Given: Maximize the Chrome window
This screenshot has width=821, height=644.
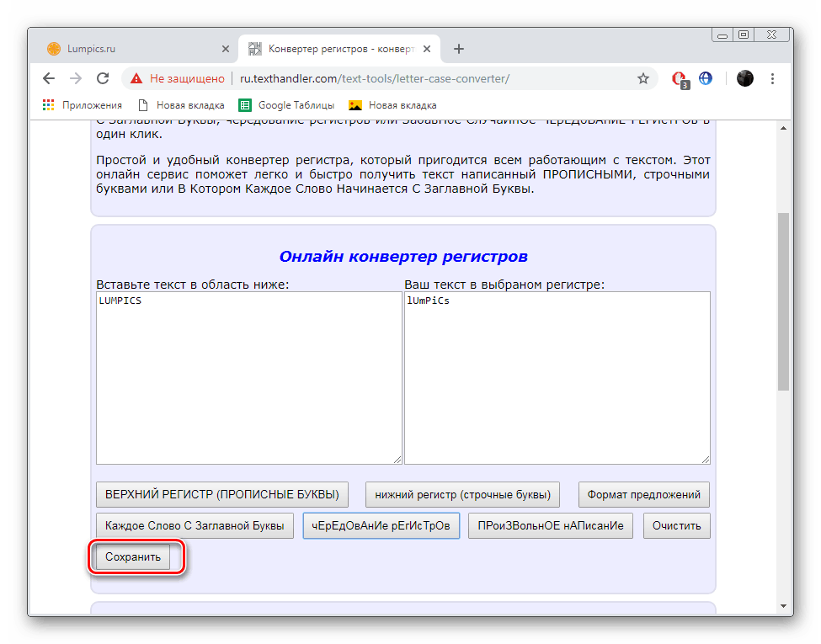Looking at the screenshot, I should coord(744,35).
